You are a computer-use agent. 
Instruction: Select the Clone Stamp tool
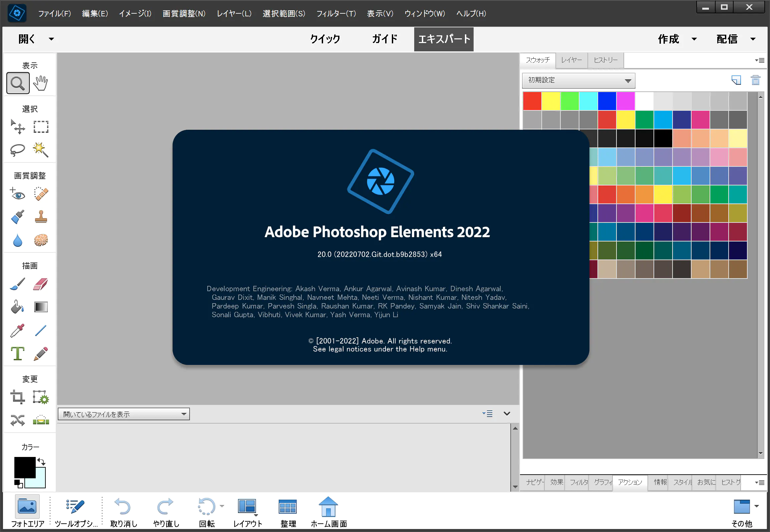(41, 217)
